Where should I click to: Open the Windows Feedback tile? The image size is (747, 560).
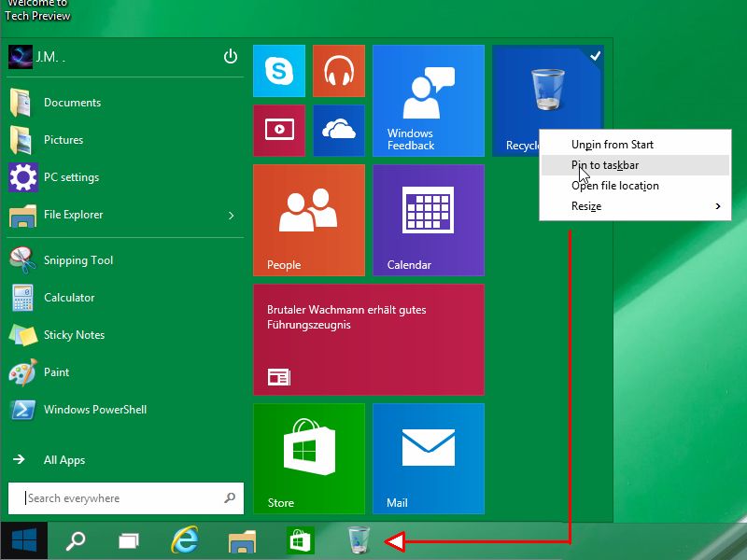[429, 101]
